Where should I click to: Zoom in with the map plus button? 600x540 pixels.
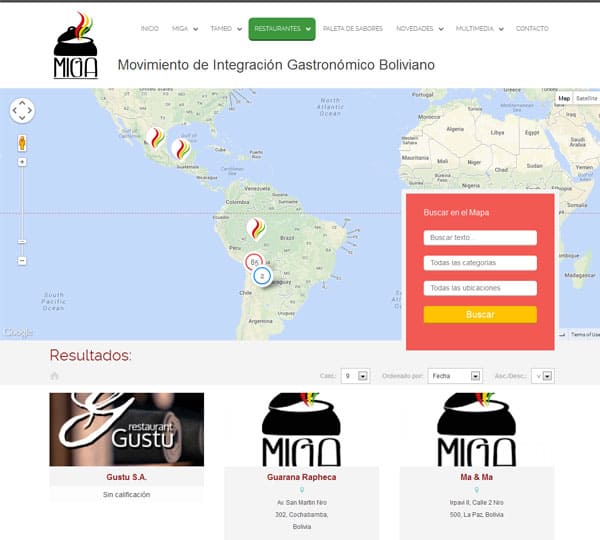coord(22,162)
